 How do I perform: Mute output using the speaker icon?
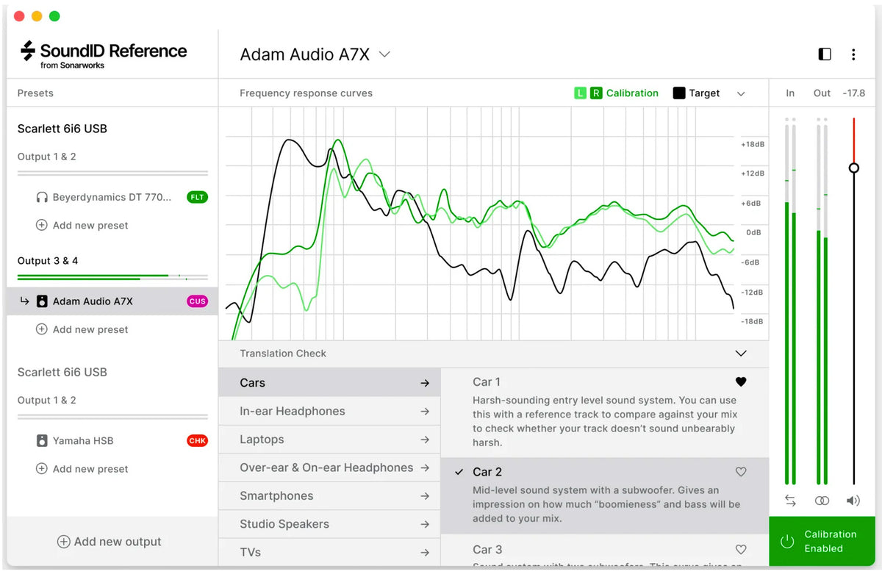[x=853, y=501]
